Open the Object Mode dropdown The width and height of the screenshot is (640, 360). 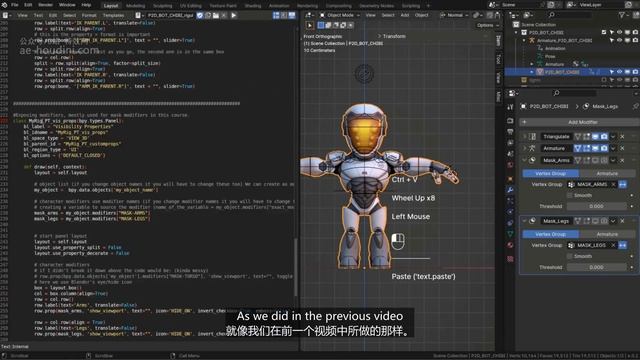pyautogui.click(x=340, y=16)
